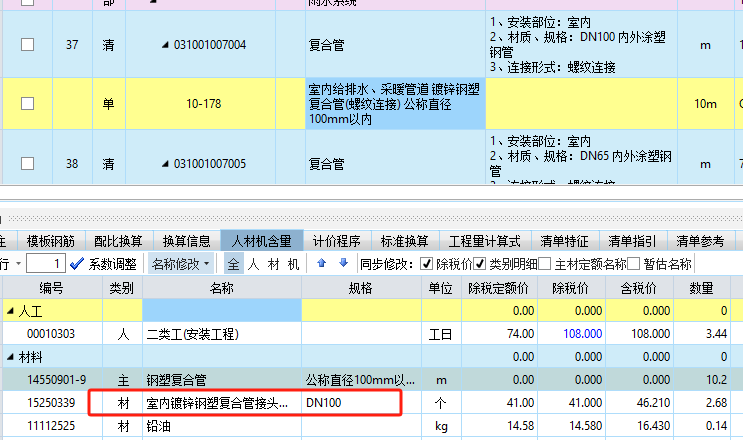This screenshot has width=743, height=440.
Task: Collapse the 人工 group row
Action: pos(10,311)
